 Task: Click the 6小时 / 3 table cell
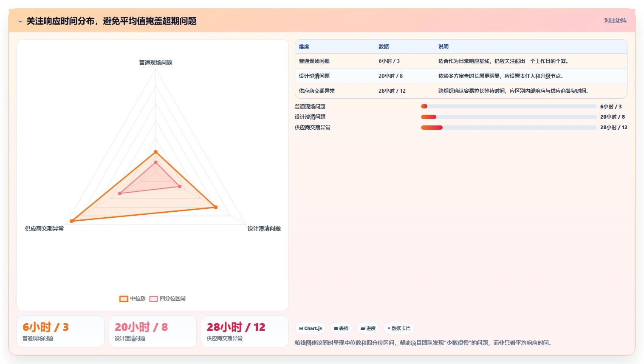pos(389,61)
